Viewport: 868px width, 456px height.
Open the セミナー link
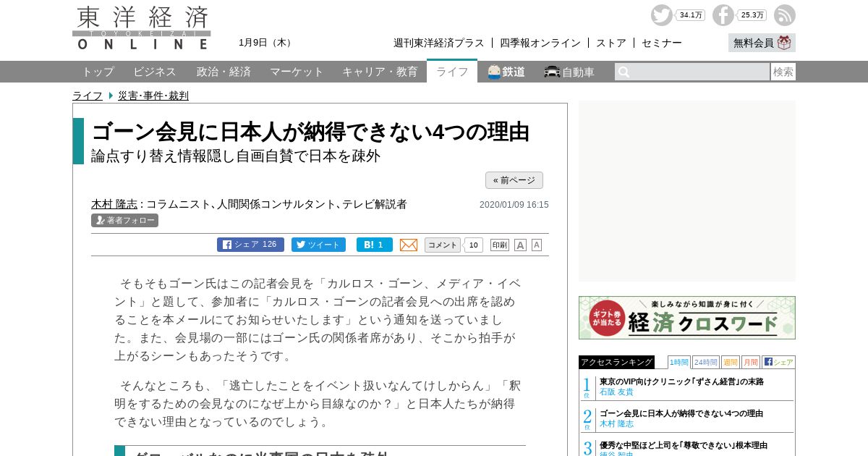(x=662, y=43)
